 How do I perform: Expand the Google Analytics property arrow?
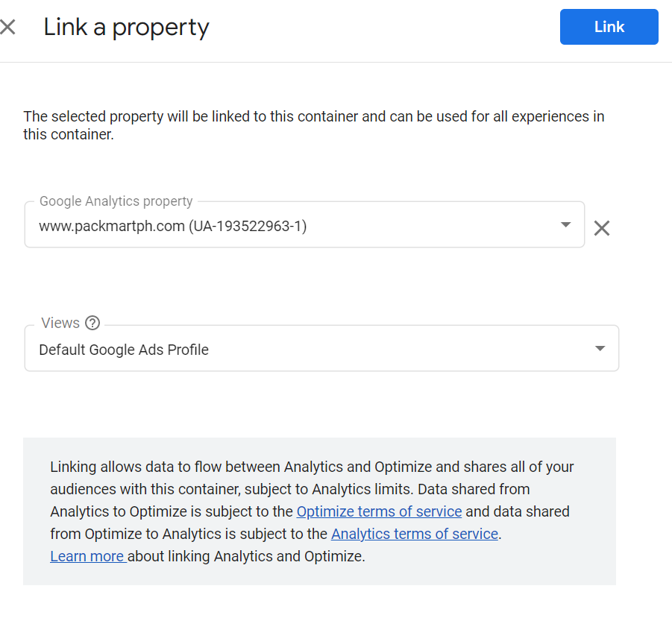[x=565, y=225]
